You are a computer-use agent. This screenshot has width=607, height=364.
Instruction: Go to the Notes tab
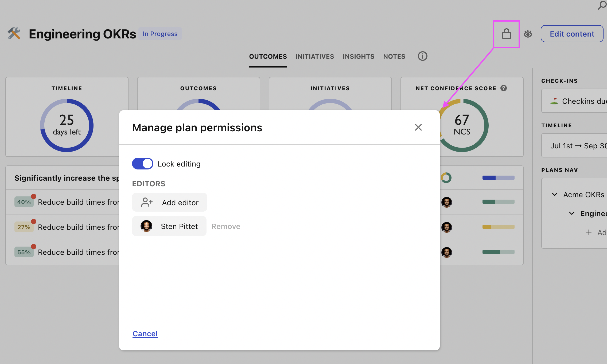[394, 57]
